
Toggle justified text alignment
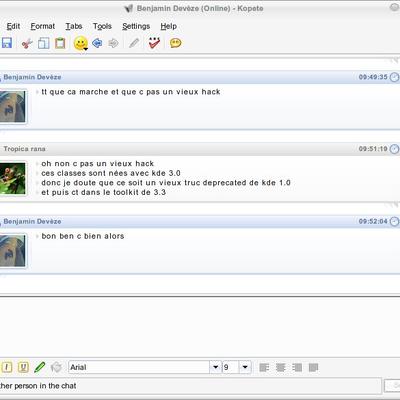click(x=313, y=367)
